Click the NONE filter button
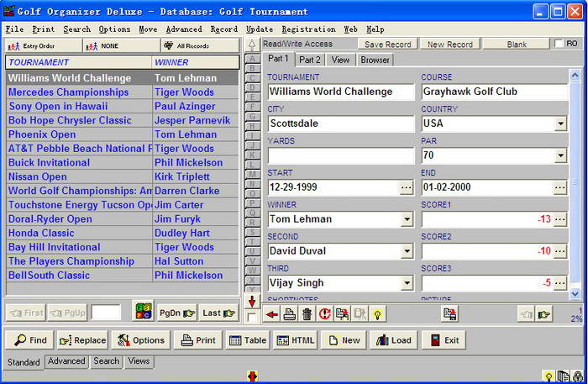Viewport: 588px width, 384px height. coord(121,46)
